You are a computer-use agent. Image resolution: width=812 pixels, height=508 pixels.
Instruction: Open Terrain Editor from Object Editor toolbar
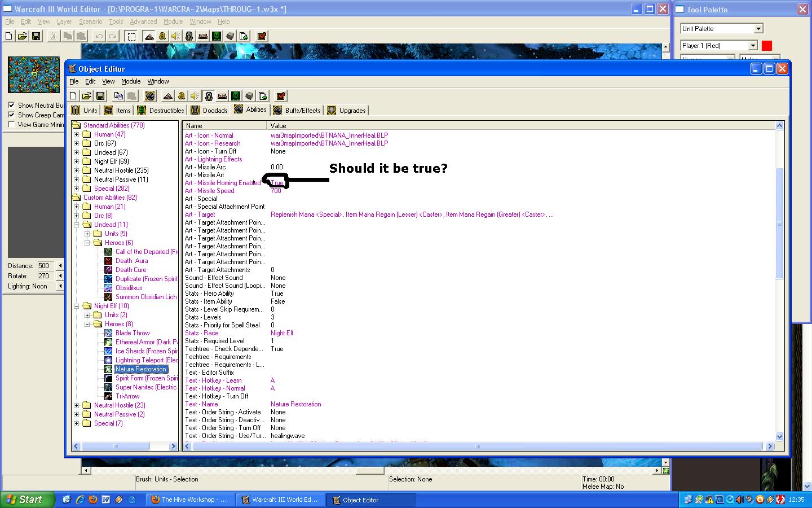[167, 96]
